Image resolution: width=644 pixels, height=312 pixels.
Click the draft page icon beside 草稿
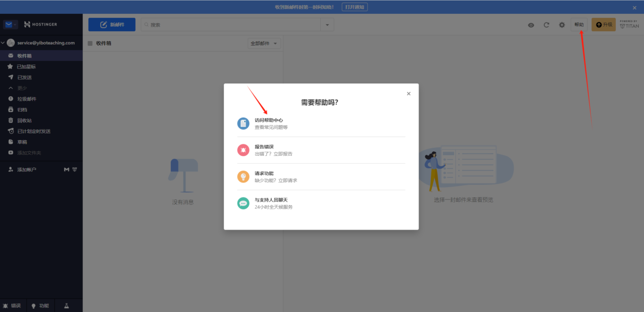tap(10, 142)
